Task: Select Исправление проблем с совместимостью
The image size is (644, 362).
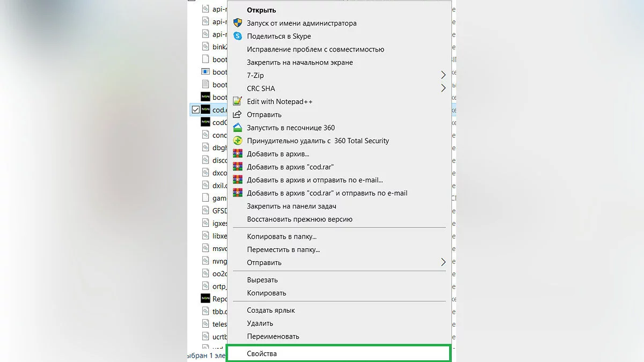Action: 316,49
